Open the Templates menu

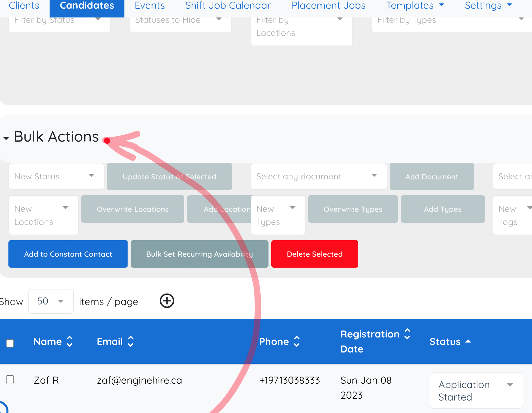(415, 6)
